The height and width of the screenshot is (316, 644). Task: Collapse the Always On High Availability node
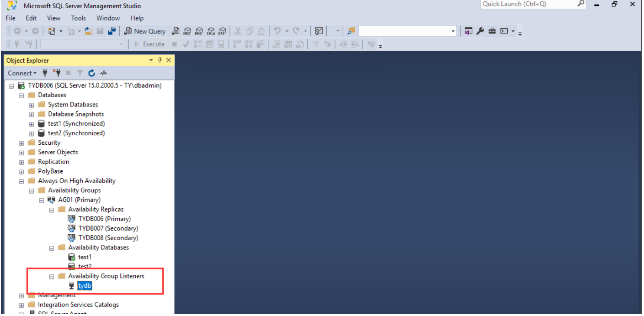pyautogui.click(x=21, y=181)
